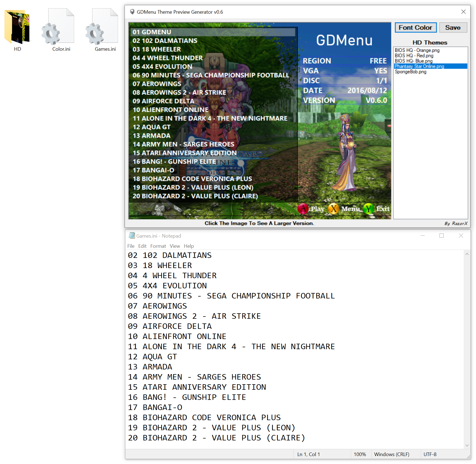Click the 100% zoom status entry
This screenshot has height=464, width=476.
coord(360,454)
